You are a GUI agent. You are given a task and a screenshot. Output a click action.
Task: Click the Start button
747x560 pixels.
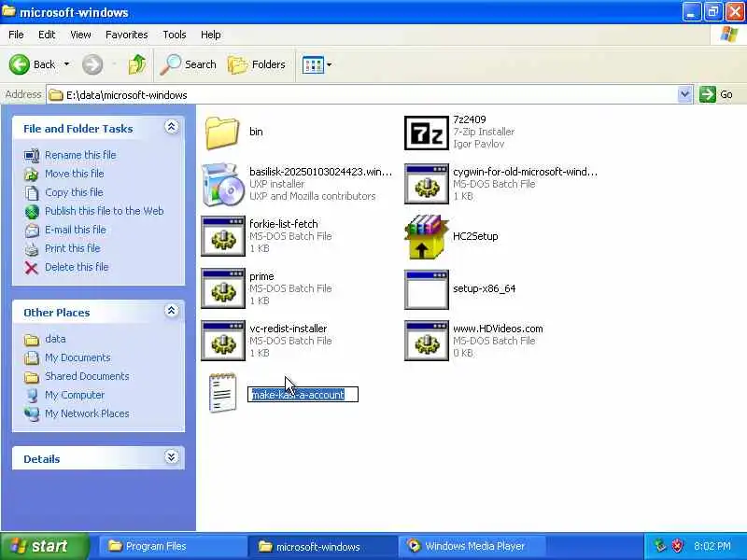click(x=44, y=546)
